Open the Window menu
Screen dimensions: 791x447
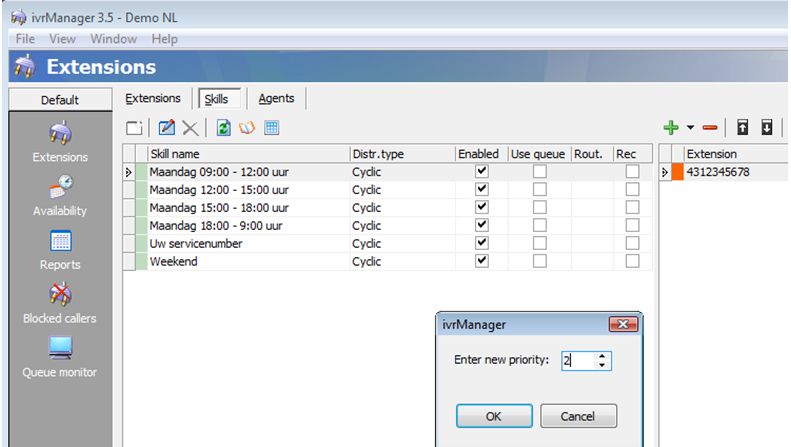(114, 39)
